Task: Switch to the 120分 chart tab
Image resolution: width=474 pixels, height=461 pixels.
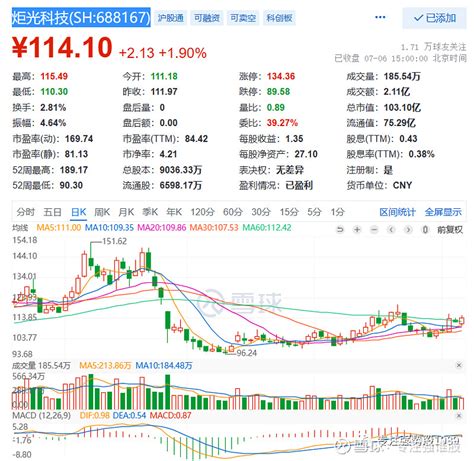Action: tap(202, 212)
